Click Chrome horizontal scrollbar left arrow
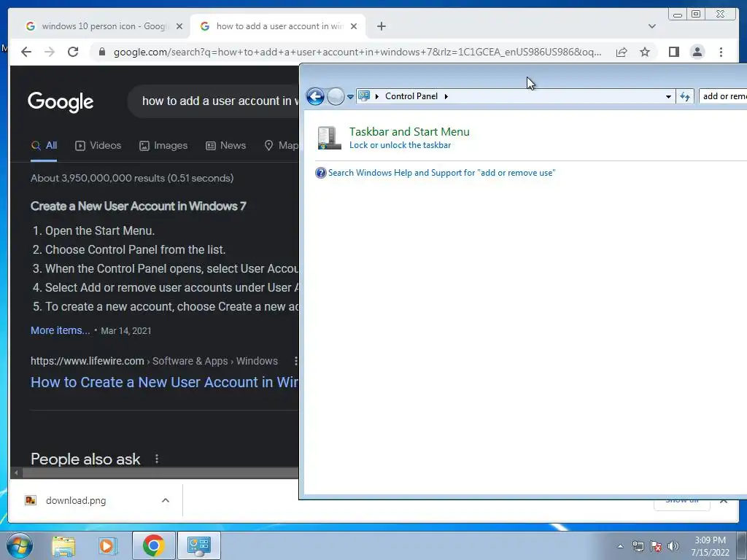The image size is (747, 560). point(16,472)
